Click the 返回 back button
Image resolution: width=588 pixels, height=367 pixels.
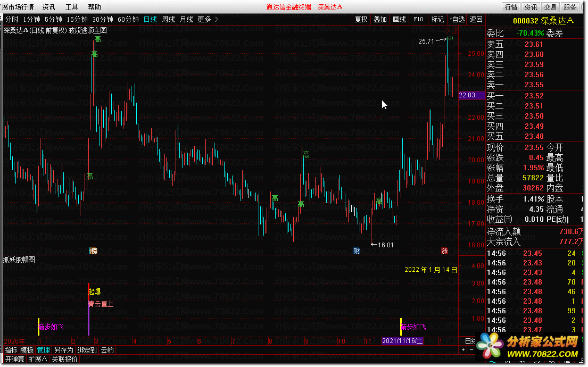tap(476, 19)
